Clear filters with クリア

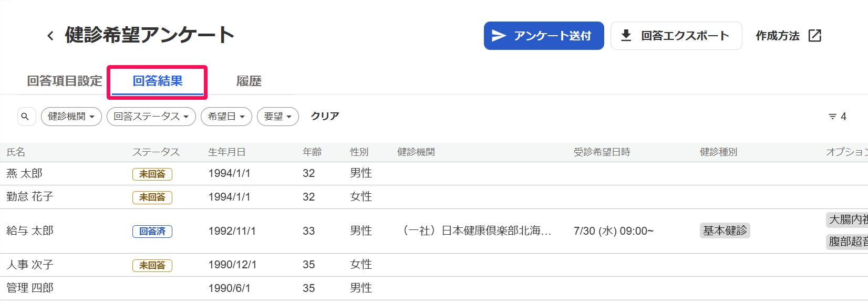point(325,116)
